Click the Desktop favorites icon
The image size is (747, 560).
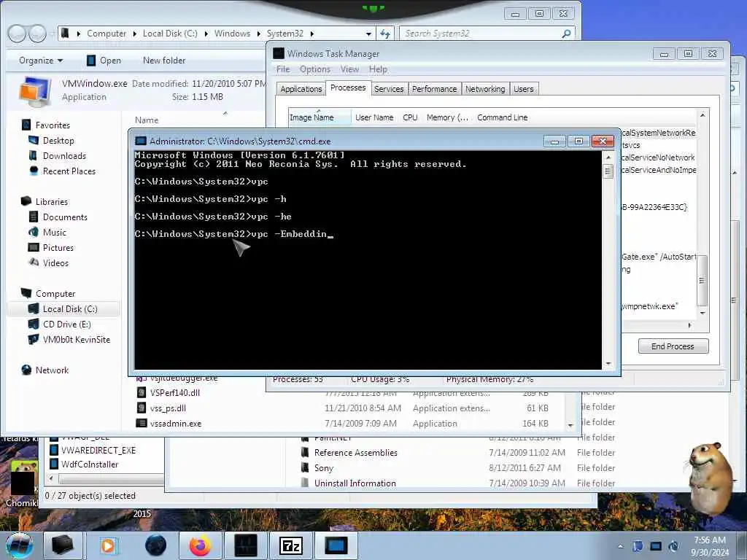pos(34,140)
